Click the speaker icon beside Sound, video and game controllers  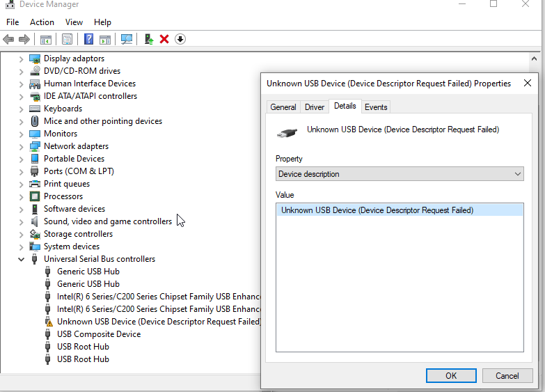[34, 221]
